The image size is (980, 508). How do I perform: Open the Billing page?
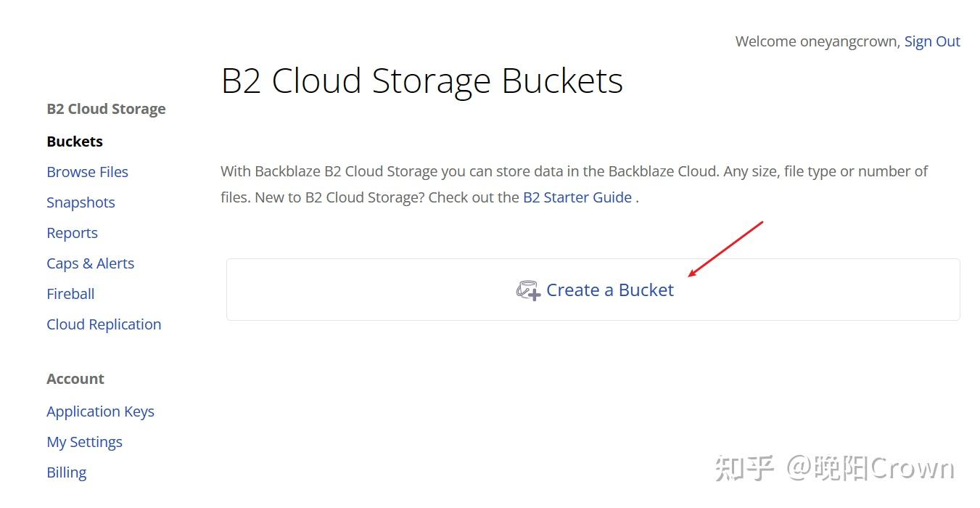(66, 472)
